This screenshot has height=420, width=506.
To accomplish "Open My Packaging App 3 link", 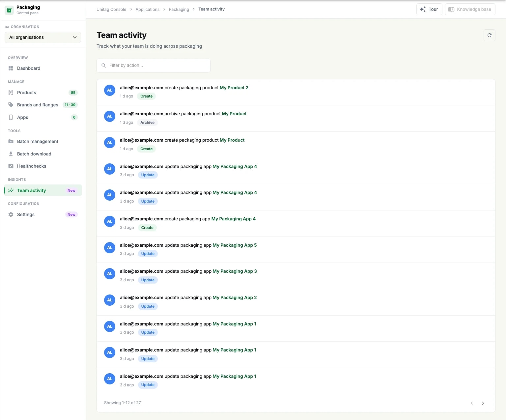I will 235,271.
